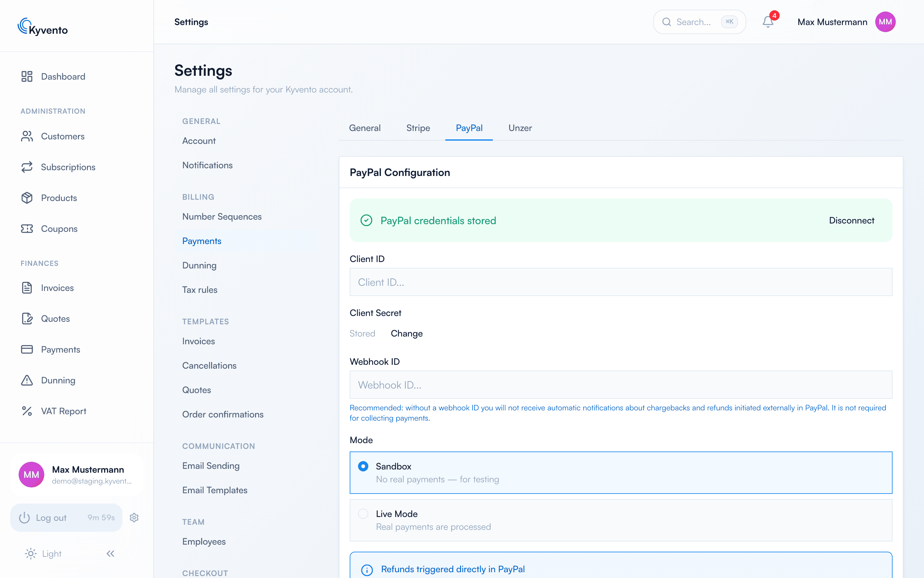Switch to the General payments tab
924x578 pixels.
tap(365, 128)
